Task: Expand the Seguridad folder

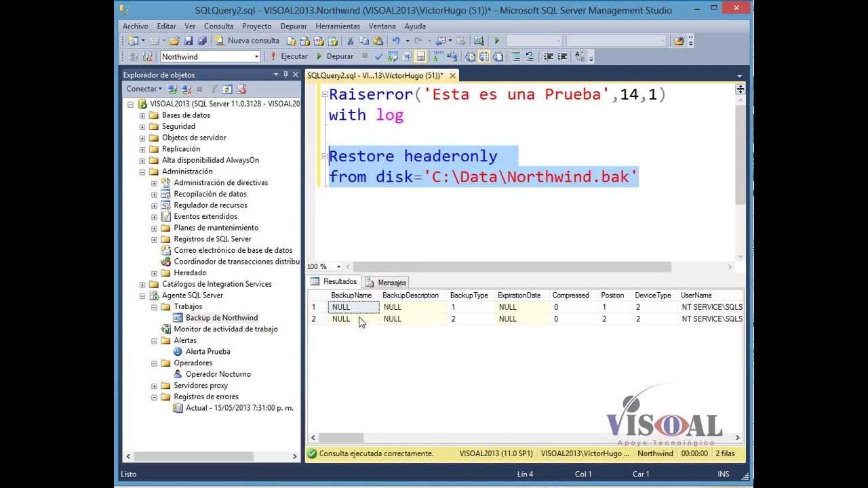Action: tap(142, 127)
